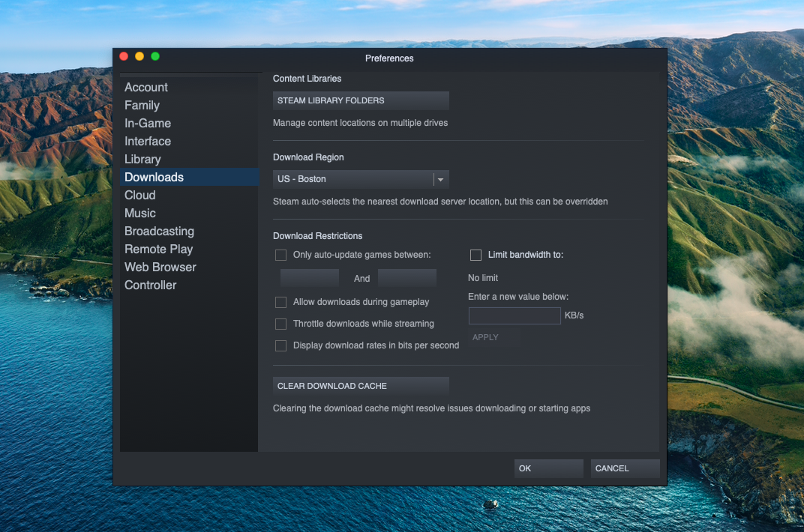The height and width of the screenshot is (532, 804).
Task: Switch to the Cloud settings page
Action: 139,196
